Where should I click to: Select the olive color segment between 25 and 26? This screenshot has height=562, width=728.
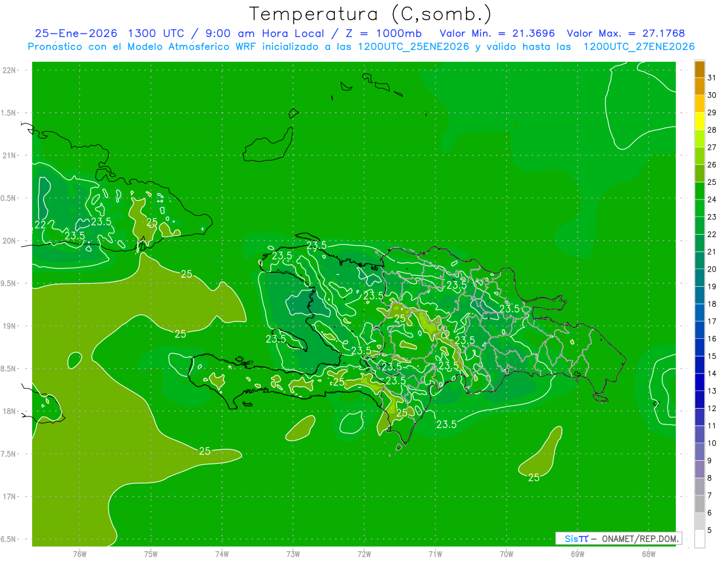coord(699,173)
